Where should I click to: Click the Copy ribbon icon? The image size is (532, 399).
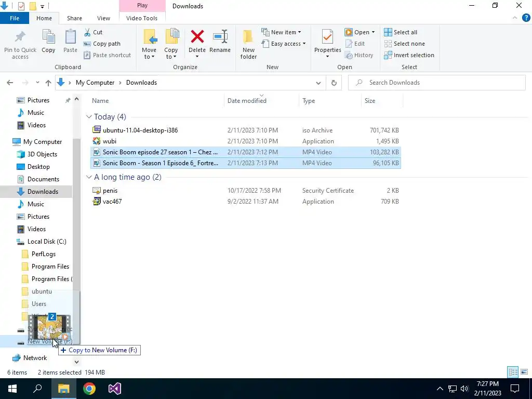point(48,37)
